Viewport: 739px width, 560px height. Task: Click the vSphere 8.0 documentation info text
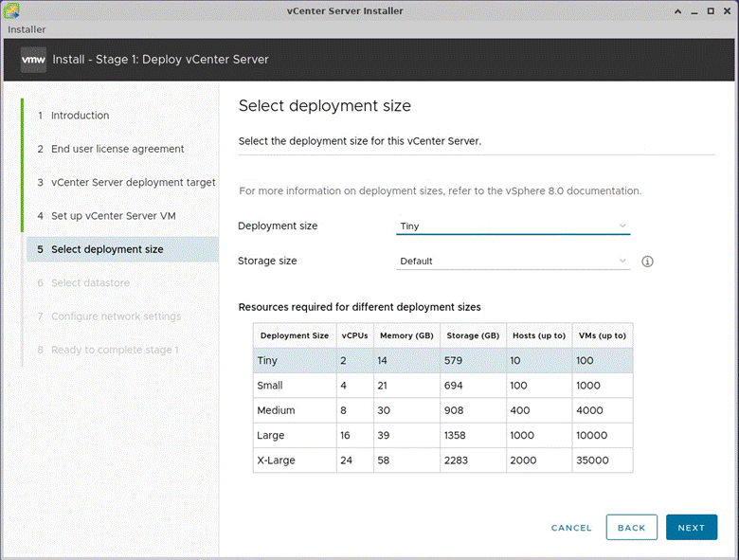441,190
